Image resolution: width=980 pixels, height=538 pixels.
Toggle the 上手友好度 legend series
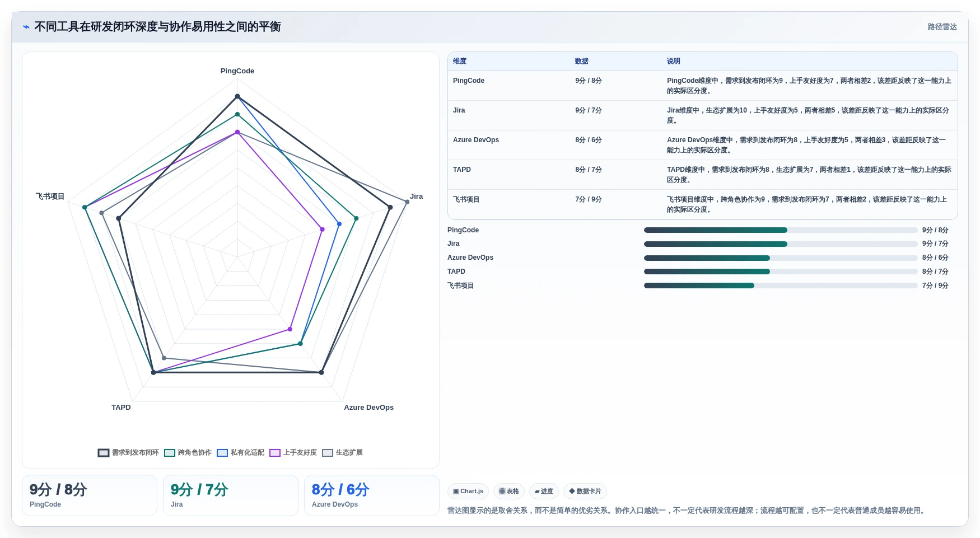tap(293, 452)
